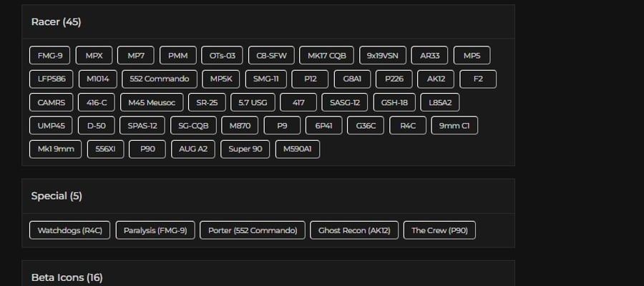This screenshot has width=644, height=286.
Task: Select the 5.7 USG tag
Action: (253, 102)
